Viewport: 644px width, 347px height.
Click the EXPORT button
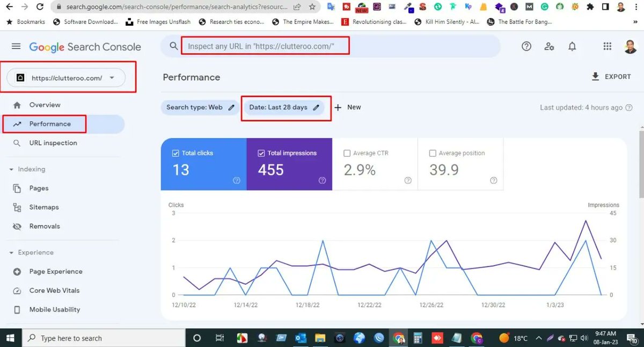[611, 76]
